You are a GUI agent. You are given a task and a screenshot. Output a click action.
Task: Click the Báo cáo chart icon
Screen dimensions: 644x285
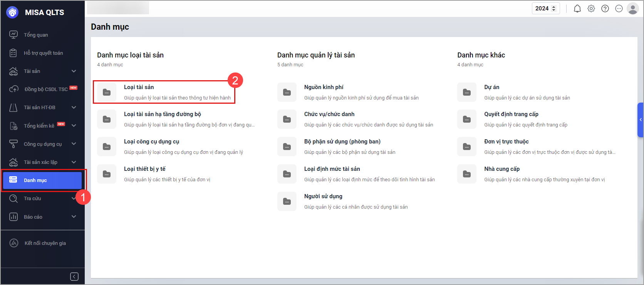pyautogui.click(x=13, y=217)
